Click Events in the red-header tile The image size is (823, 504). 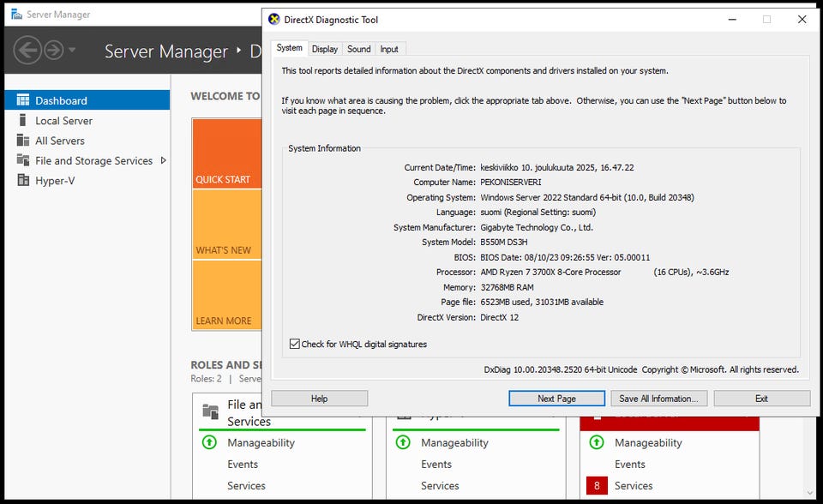click(630, 464)
